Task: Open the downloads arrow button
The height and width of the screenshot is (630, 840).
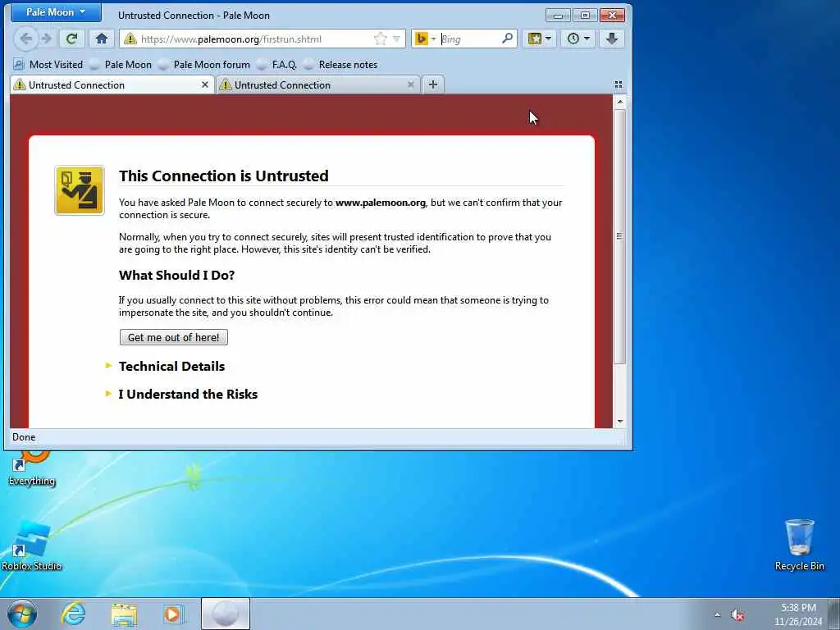Action: pyautogui.click(x=612, y=39)
